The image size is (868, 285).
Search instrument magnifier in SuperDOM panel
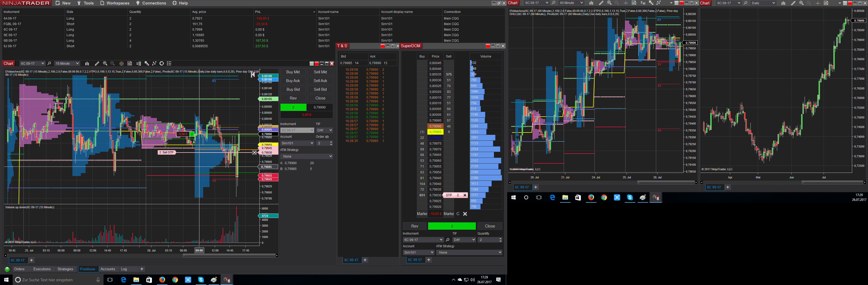pos(447,240)
